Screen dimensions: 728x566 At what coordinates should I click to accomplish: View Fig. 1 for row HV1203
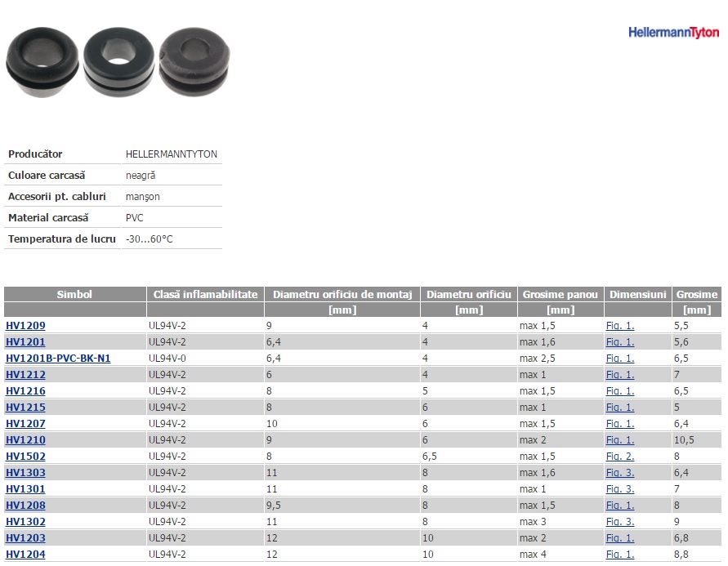(620, 538)
